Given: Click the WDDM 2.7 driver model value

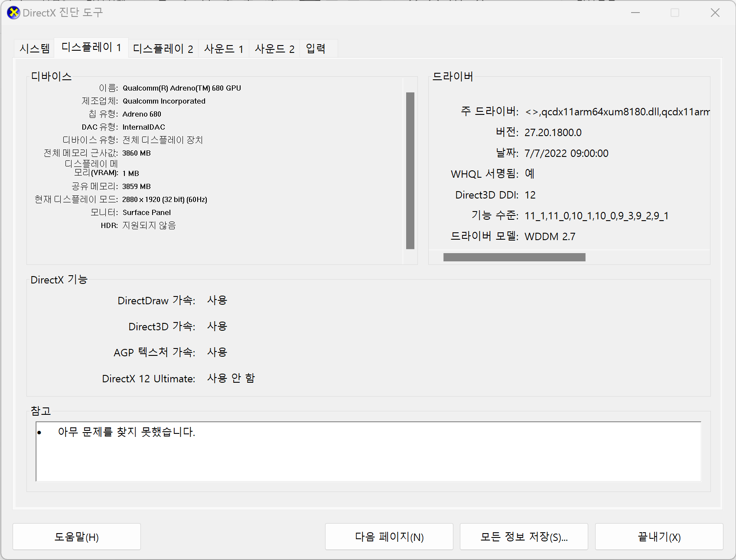Looking at the screenshot, I should point(550,237).
